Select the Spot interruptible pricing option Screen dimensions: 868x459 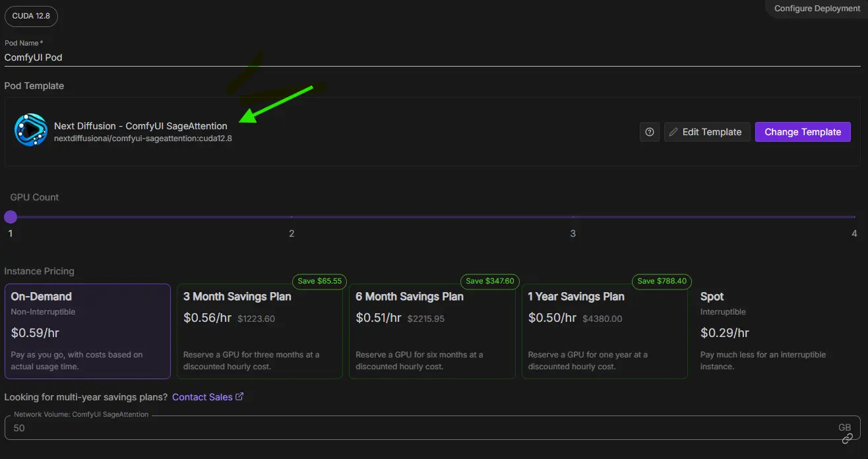tap(777, 331)
